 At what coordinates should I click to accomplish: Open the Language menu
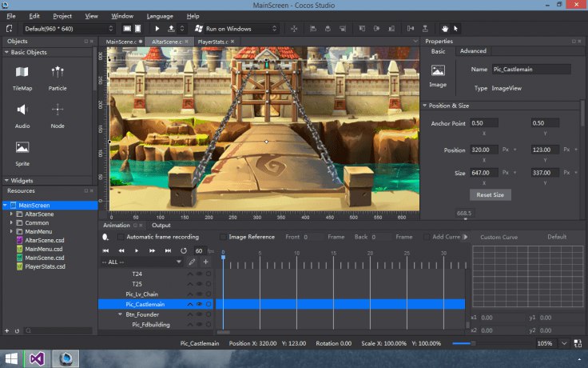pos(160,16)
